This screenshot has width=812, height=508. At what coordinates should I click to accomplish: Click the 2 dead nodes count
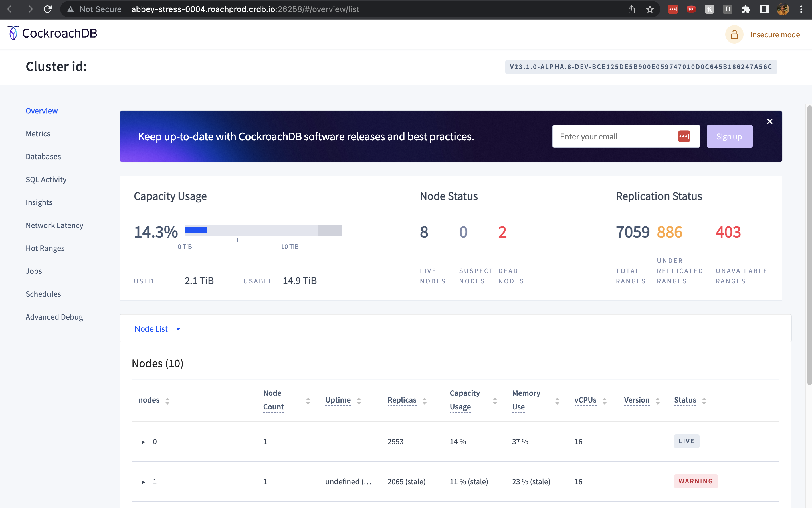[x=502, y=232]
